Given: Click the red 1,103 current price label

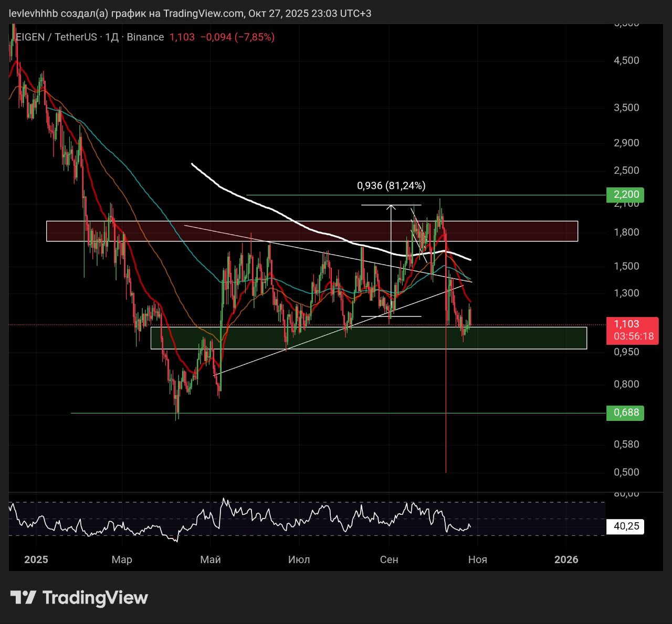Looking at the screenshot, I should click(x=626, y=324).
